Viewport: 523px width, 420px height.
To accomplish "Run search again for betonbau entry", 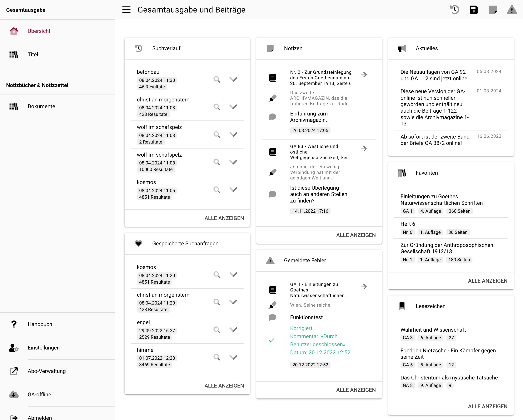I will point(217,79).
